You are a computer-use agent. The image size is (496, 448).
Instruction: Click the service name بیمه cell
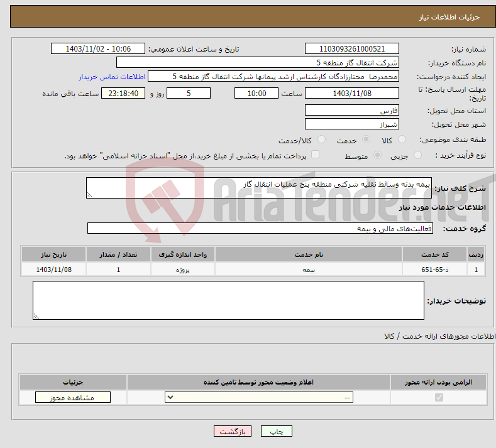click(309, 270)
